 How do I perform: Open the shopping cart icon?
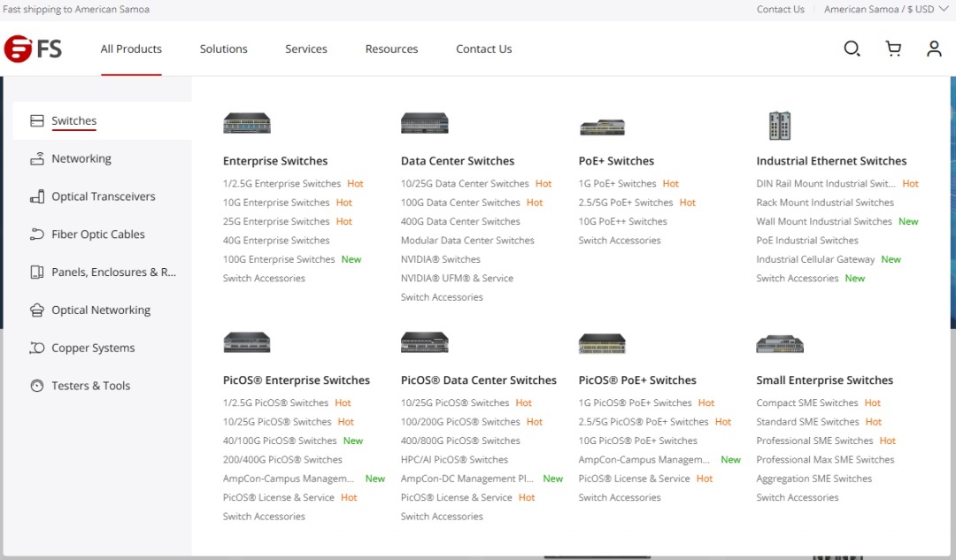[x=893, y=49]
